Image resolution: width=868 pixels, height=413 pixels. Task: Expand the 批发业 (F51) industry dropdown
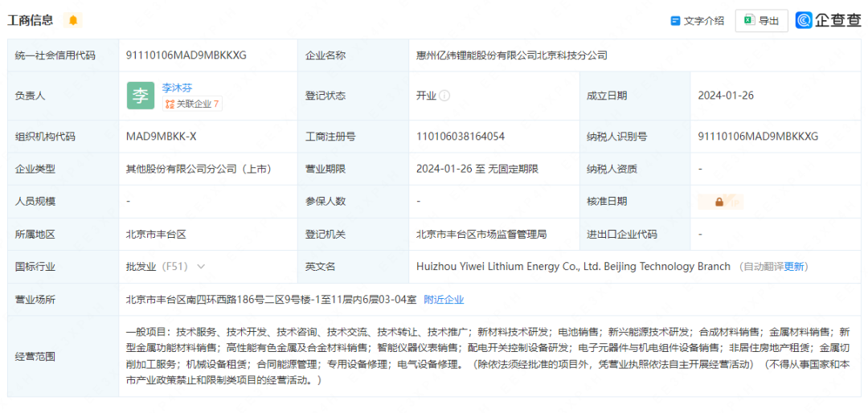(201, 267)
